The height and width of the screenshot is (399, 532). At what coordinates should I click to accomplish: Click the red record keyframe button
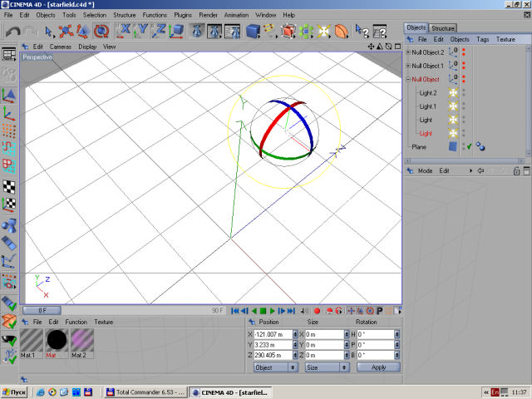point(317,311)
